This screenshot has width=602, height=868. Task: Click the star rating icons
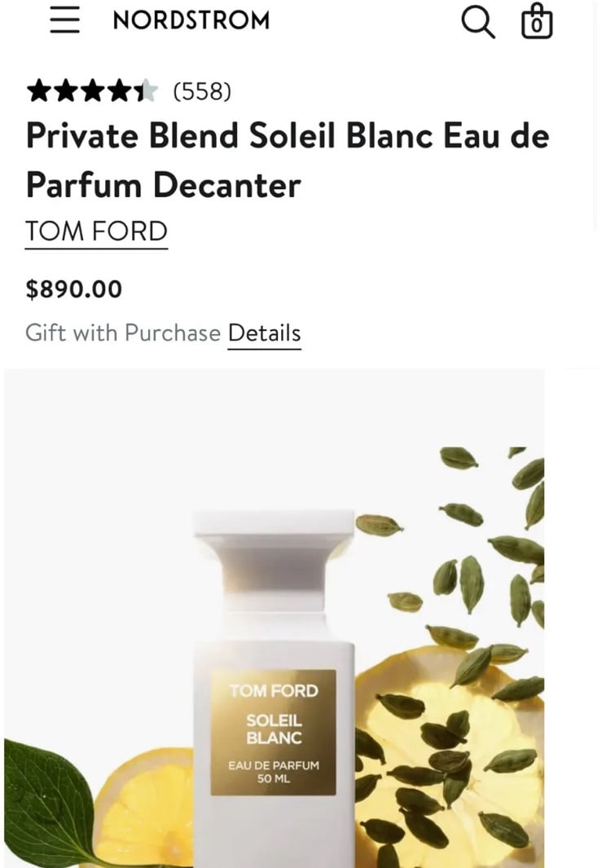pyautogui.click(x=92, y=90)
